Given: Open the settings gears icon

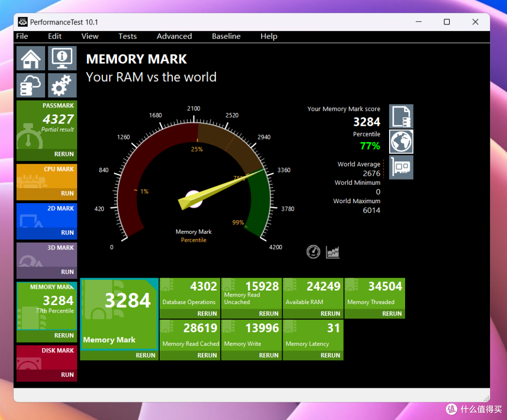Looking at the screenshot, I should [62, 85].
